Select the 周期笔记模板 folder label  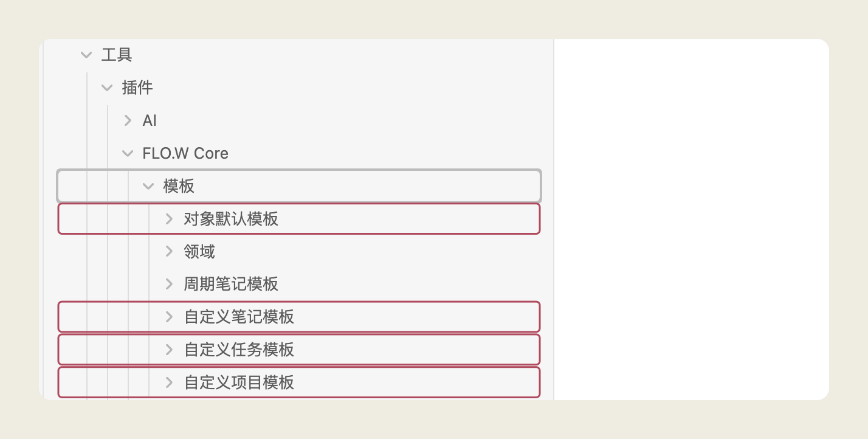(231, 284)
